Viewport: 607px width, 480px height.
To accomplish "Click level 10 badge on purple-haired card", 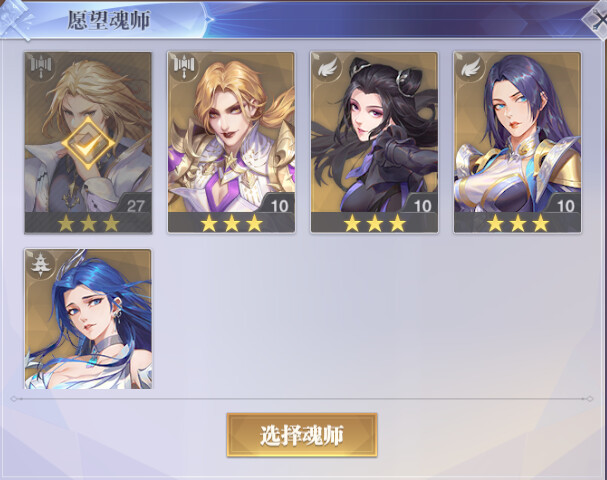I will tap(566, 206).
